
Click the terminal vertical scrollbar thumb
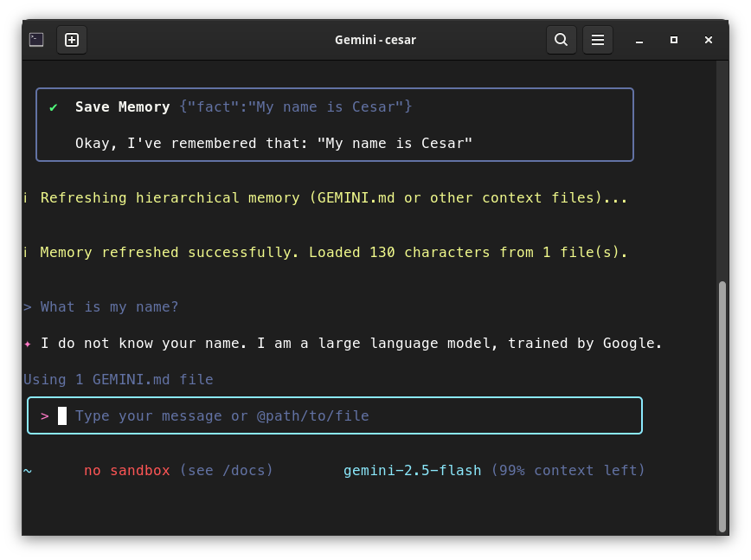[722, 406]
